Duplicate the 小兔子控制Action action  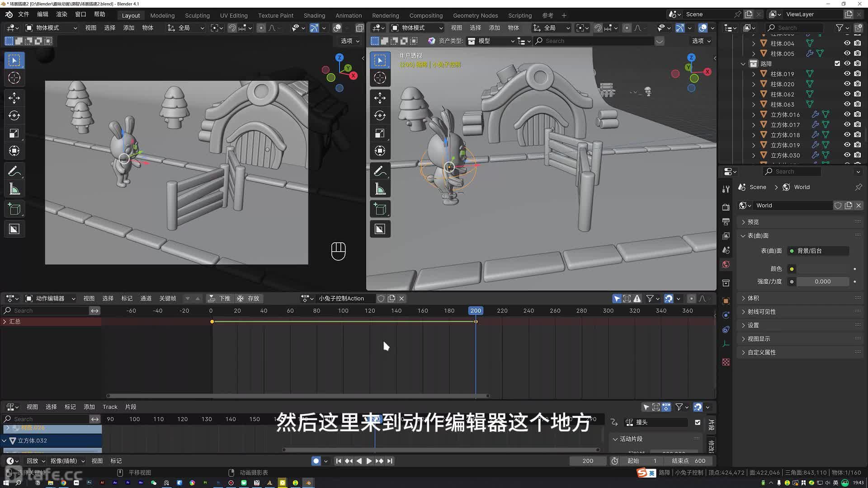click(x=392, y=298)
